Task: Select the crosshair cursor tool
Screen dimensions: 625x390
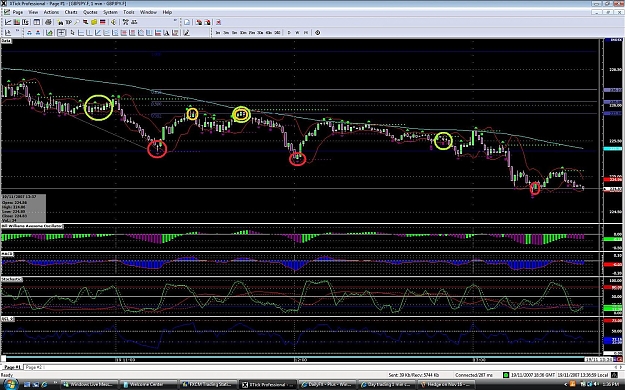Action: tap(61, 33)
